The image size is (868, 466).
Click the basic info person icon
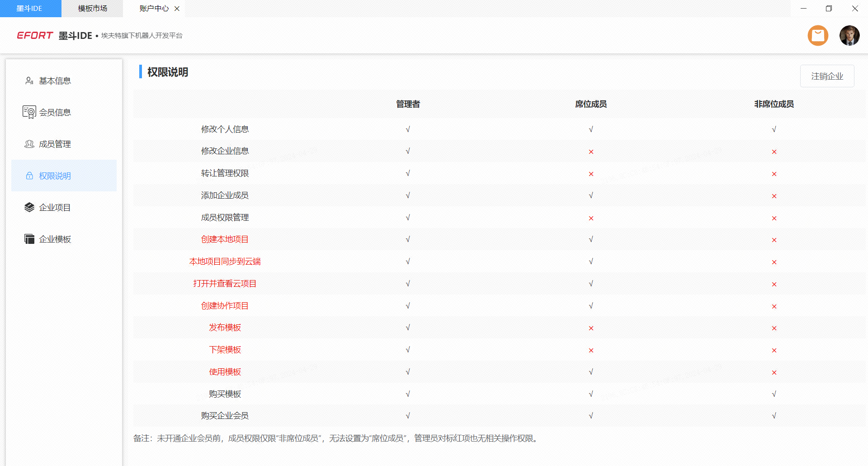point(29,81)
